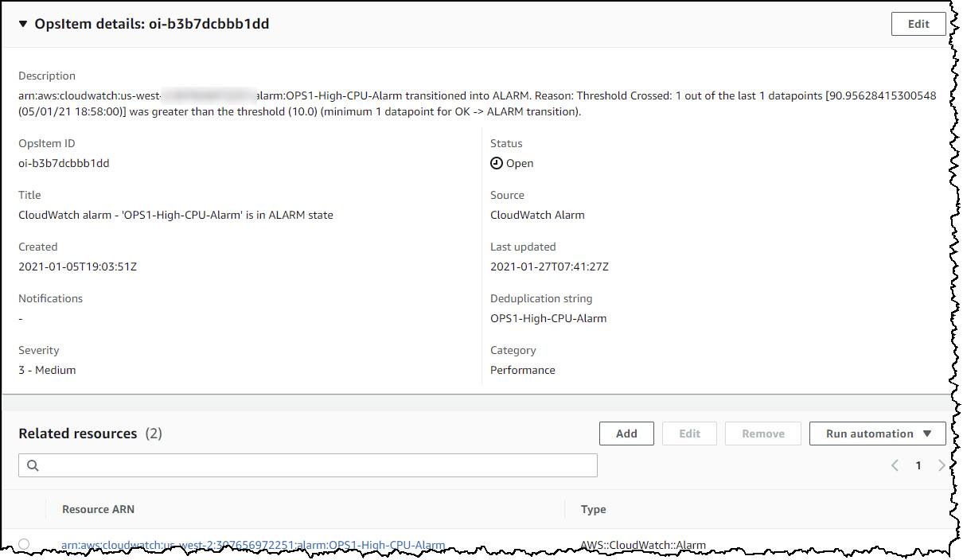Image resolution: width=963 pixels, height=560 pixels.
Task: Select the OPS1-High-CPU-Alarm resource radio button
Action: click(x=24, y=544)
